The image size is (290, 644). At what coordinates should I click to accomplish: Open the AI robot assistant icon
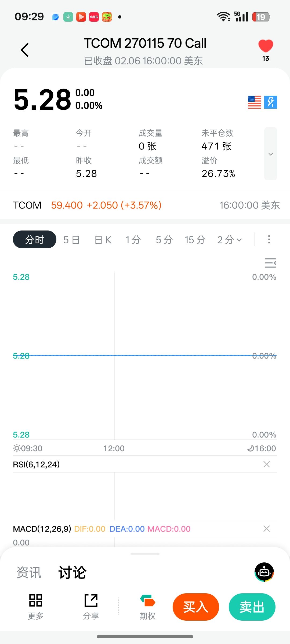[x=264, y=572]
